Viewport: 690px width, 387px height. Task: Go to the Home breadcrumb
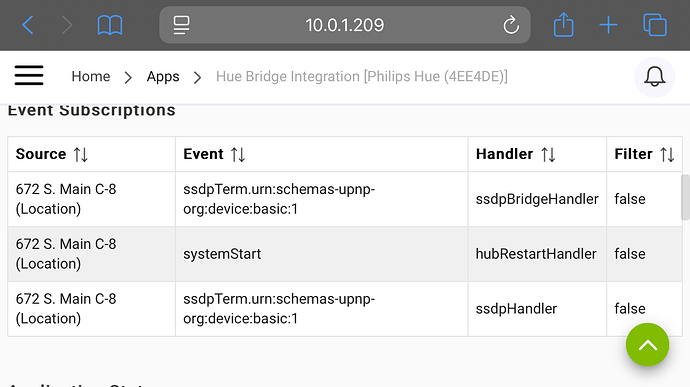91,77
